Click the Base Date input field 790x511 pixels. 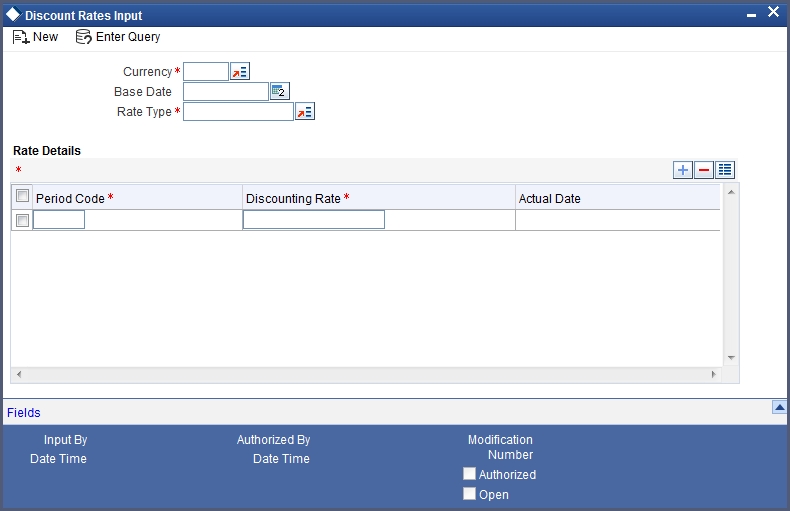click(226, 92)
